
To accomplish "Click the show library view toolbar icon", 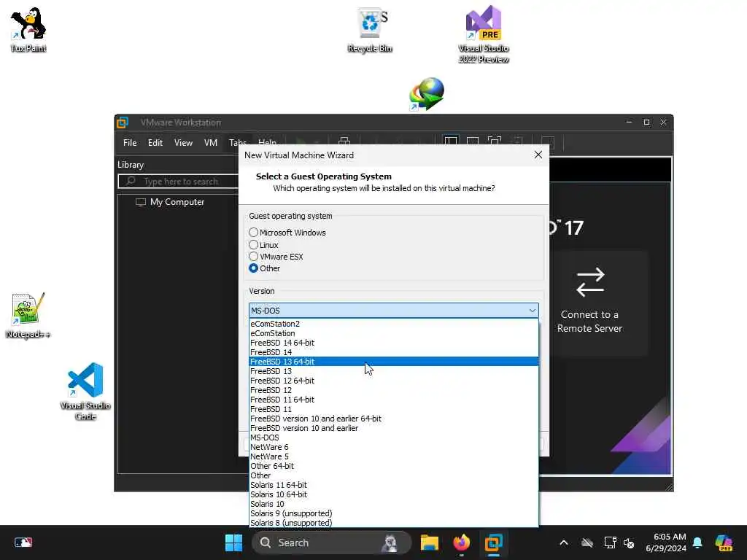I will click(451, 141).
